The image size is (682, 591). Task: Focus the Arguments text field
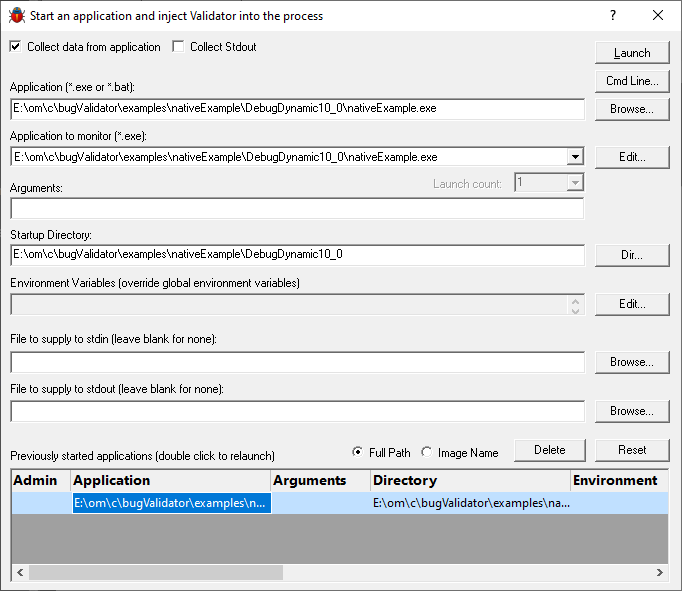click(298, 209)
